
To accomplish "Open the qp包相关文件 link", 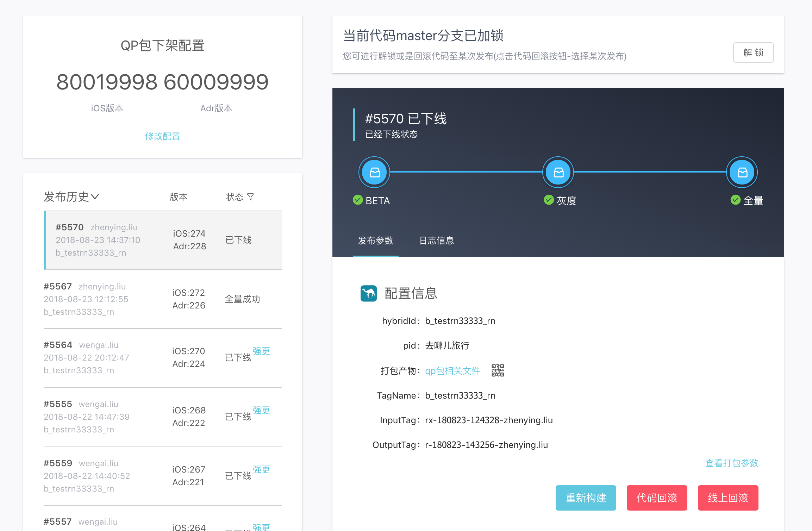I will click(x=452, y=371).
